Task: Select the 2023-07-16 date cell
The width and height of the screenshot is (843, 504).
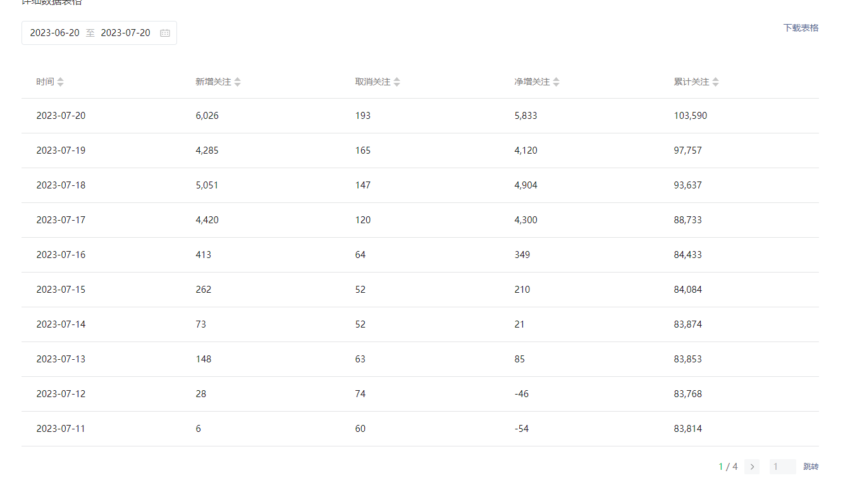Action: (x=61, y=255)
